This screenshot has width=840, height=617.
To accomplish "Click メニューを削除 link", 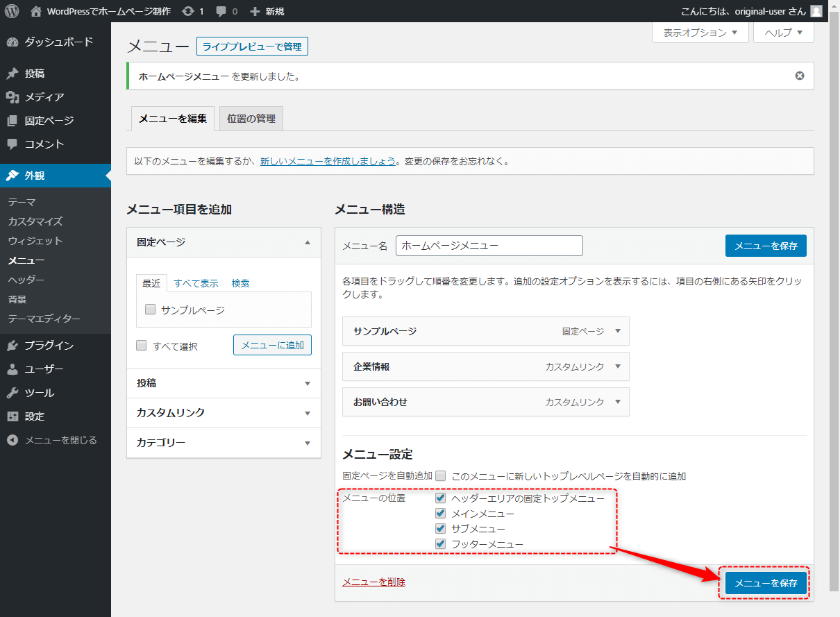I will (373, 582).
